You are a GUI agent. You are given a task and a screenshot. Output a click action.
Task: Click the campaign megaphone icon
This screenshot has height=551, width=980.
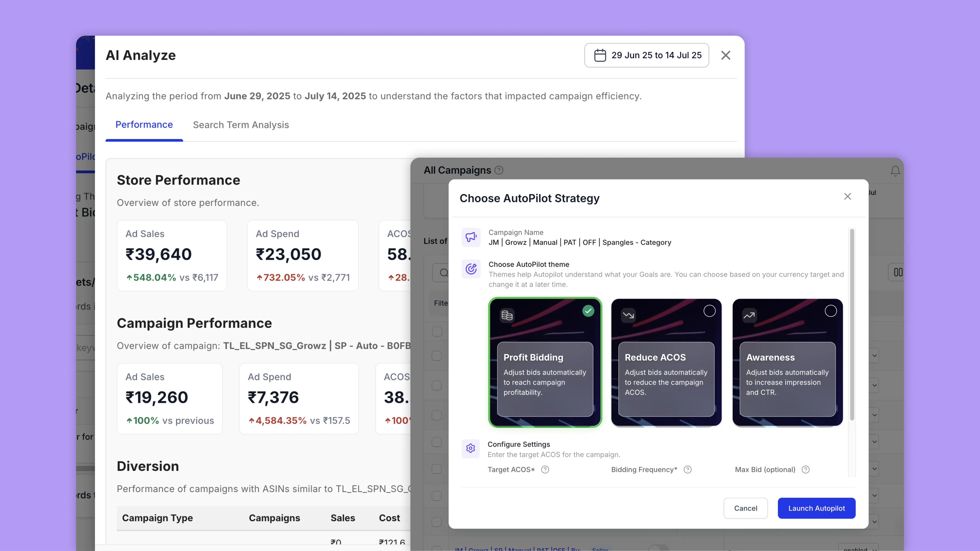coord(471,237)
